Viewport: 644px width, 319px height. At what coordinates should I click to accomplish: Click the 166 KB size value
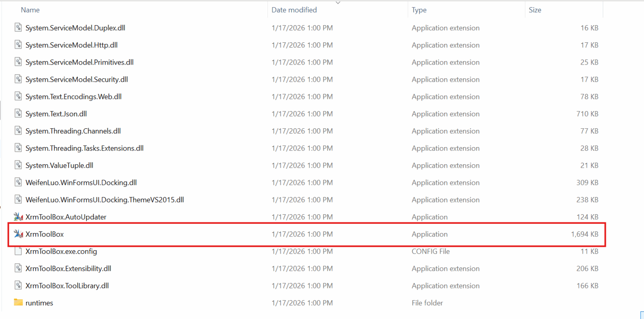pyautogui.click(x=587, y=285)
